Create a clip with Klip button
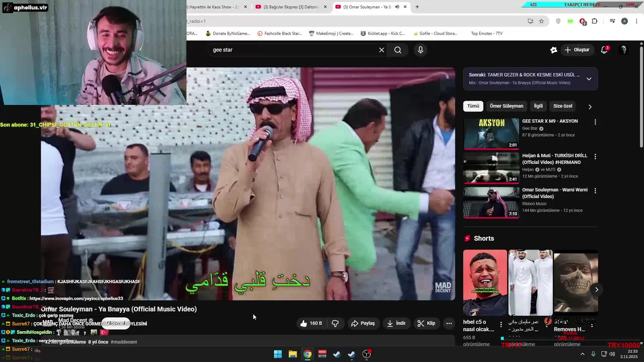This screenshot has width=644, height=362. [426, 323]
